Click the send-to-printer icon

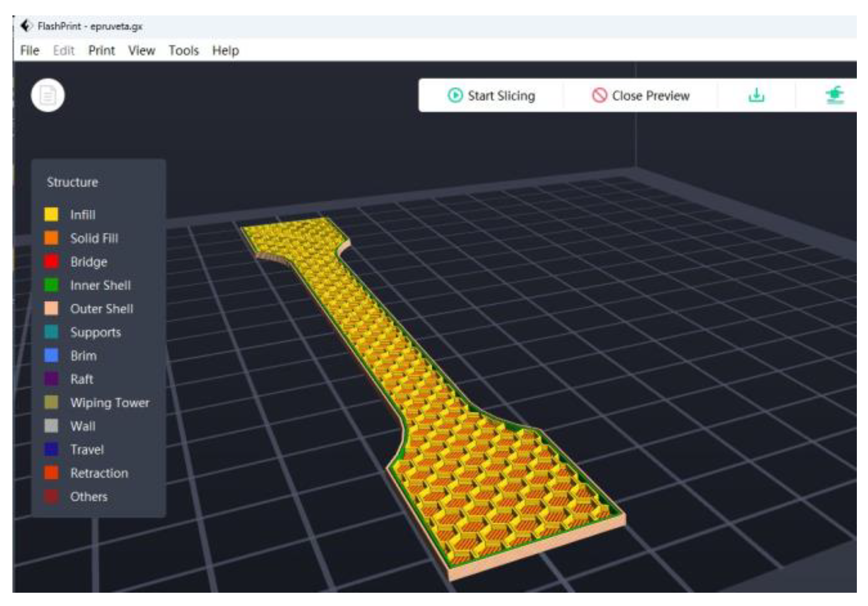point(834,95)
